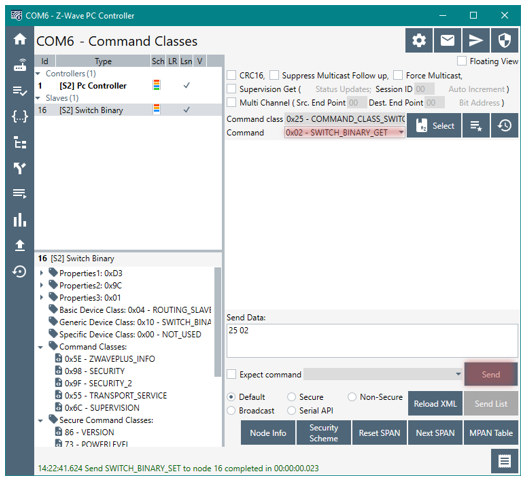The width and height of the screenshot is (525, 481).
Task: Open the Expect command dropdown
Action: [383, 374]
